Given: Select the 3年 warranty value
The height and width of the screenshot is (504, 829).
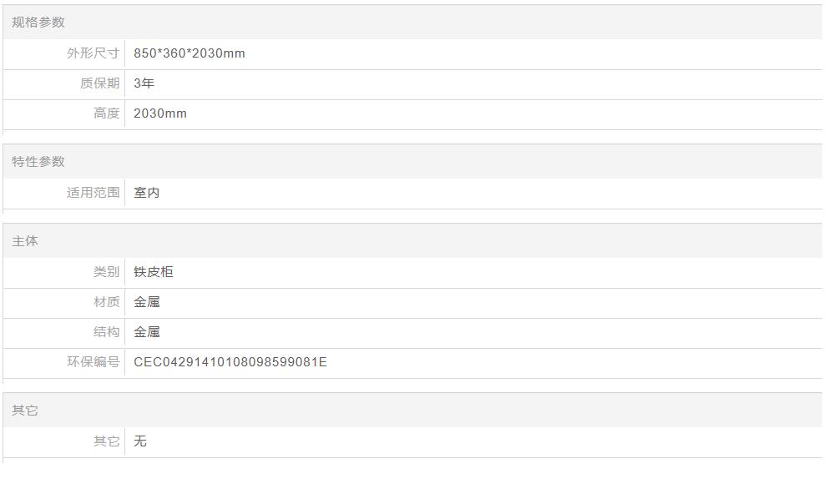Looking at the screenshot, I should [144, 83].
